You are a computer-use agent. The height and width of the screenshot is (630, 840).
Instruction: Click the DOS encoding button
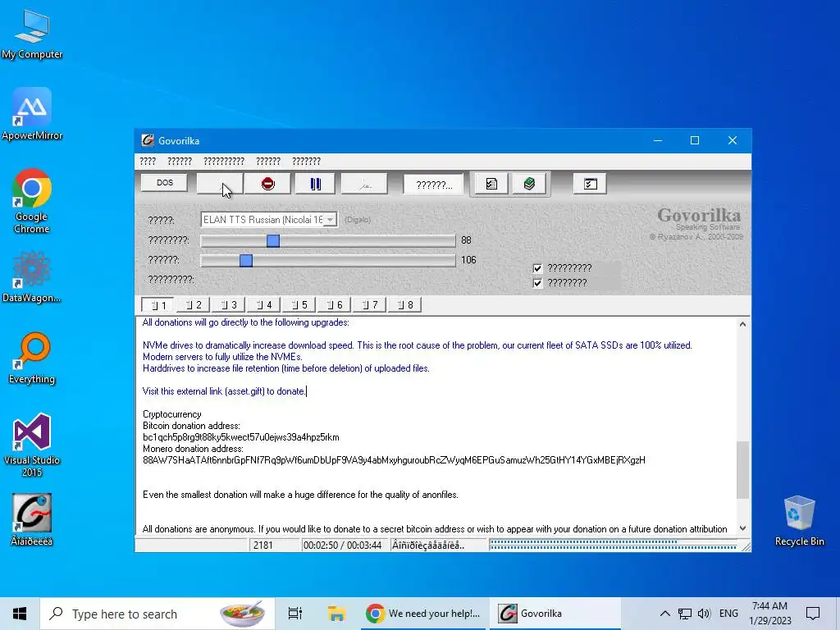point(164,183)
